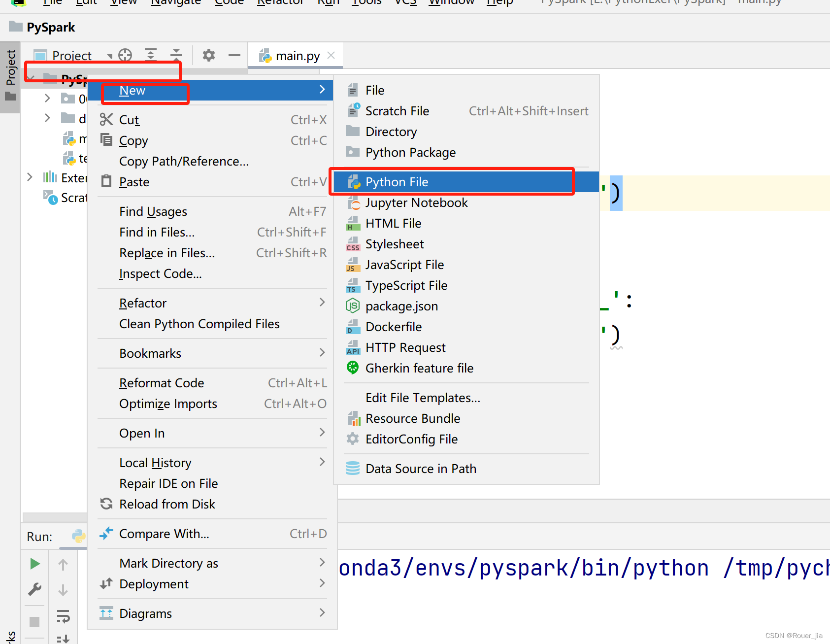Click the green Run/rerun play icon
Image resolution: width=830 pixels, height=644 pixels.
pos(34,564)
